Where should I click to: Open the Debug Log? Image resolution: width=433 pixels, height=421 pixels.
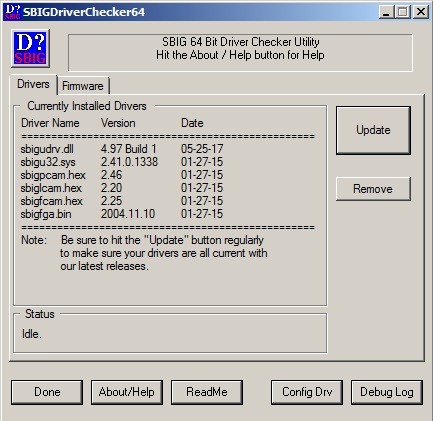click(x=387, y=392)
